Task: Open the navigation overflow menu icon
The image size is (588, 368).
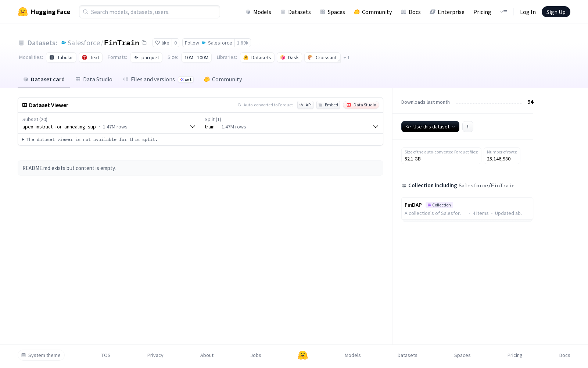Action: coord(503,12)
